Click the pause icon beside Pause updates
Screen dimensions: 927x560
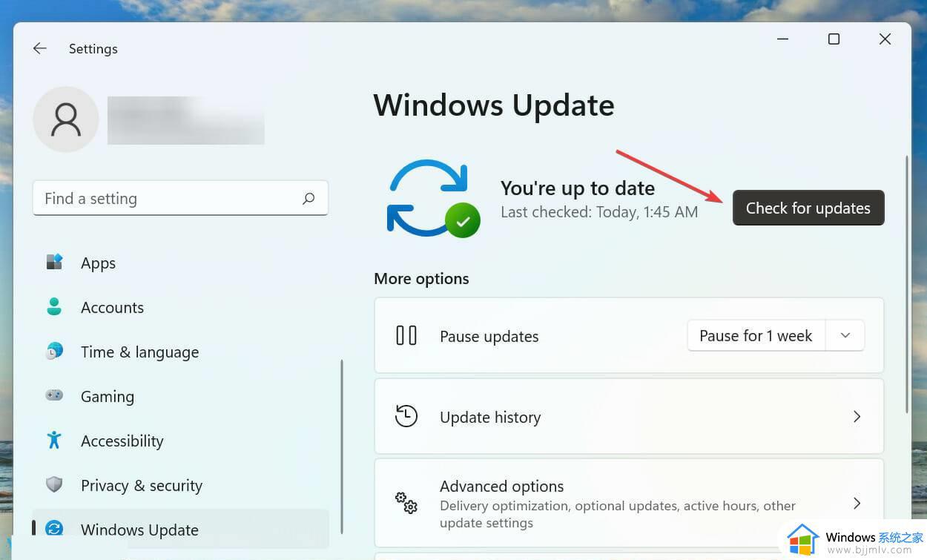[x=406, y=336]
